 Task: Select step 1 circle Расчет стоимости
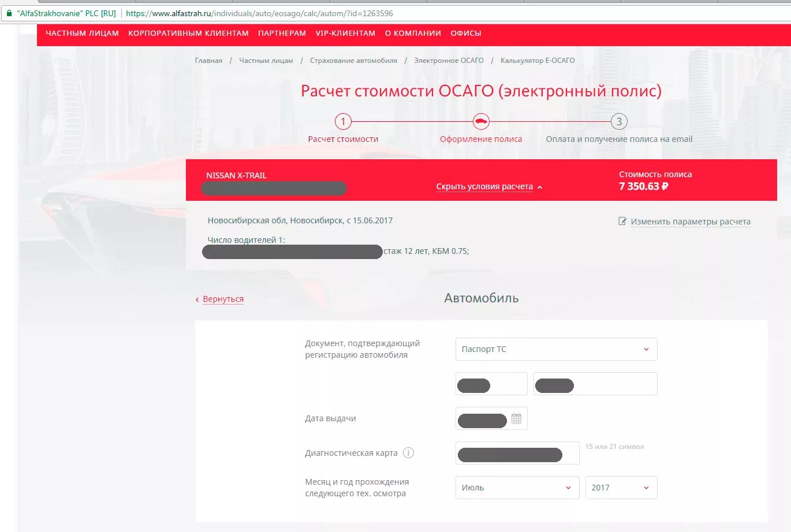[343, 121]
